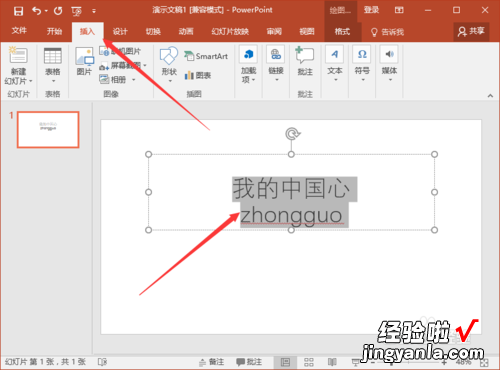Viewport: 500px width, 370px height.
Task: Open the 表格 insert table dropdown
Action: pos(53,65)
